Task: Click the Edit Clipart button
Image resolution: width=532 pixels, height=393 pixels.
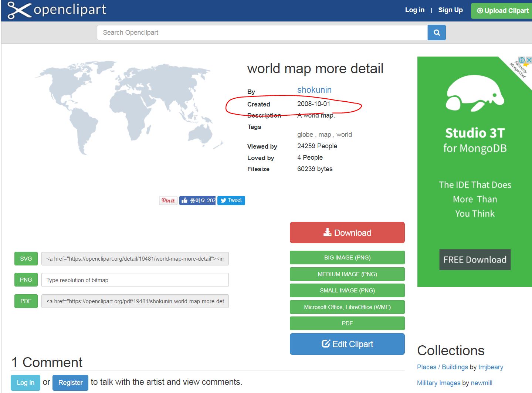Action: click(347, 344)
